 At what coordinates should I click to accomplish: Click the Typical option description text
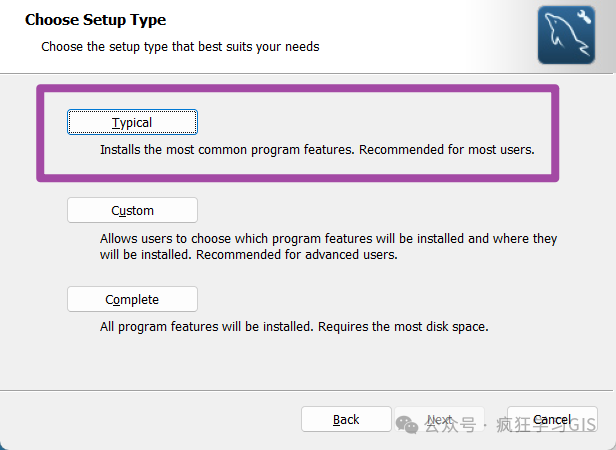point(317,150)
